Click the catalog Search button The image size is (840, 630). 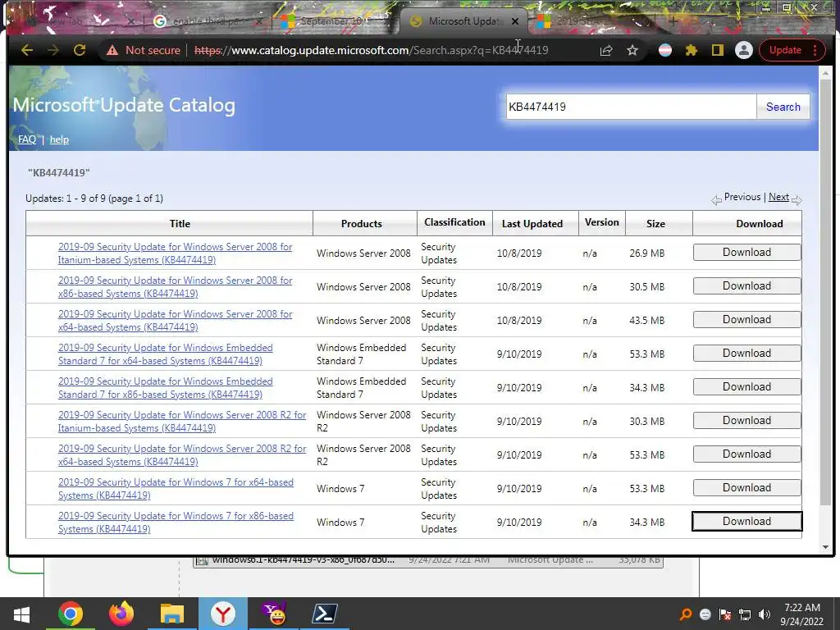[783, 107]
